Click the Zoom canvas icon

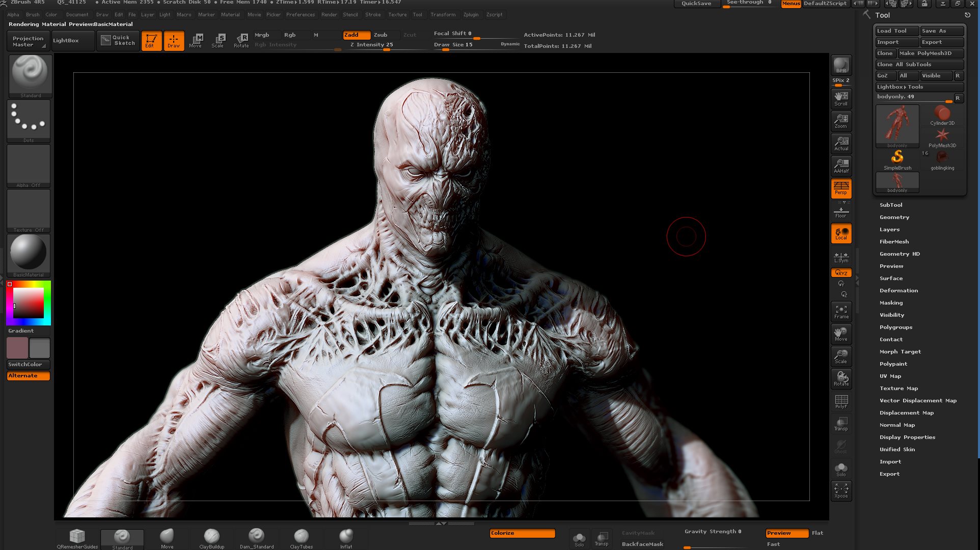(x=841, y=121)
